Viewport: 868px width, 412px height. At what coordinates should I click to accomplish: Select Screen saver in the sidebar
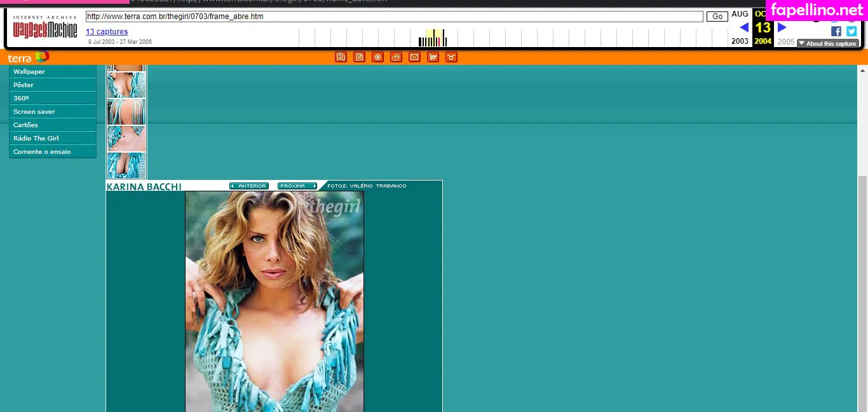(34, 112)
